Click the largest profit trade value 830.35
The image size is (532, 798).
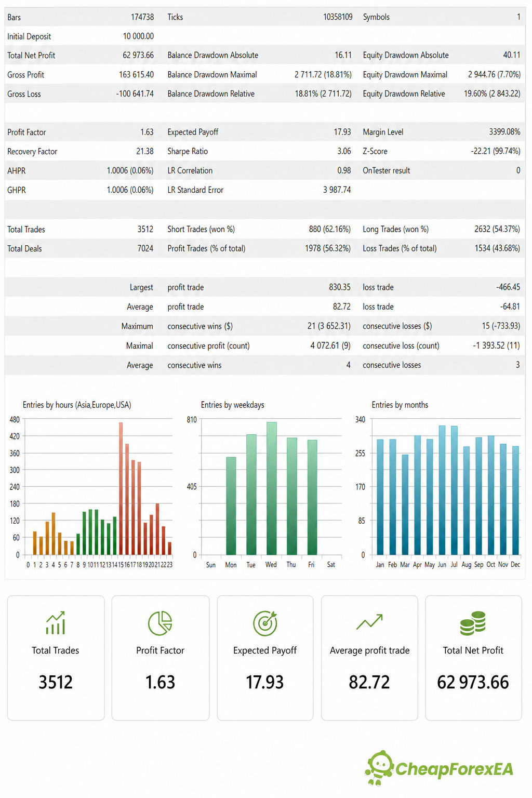pos(340,287)
